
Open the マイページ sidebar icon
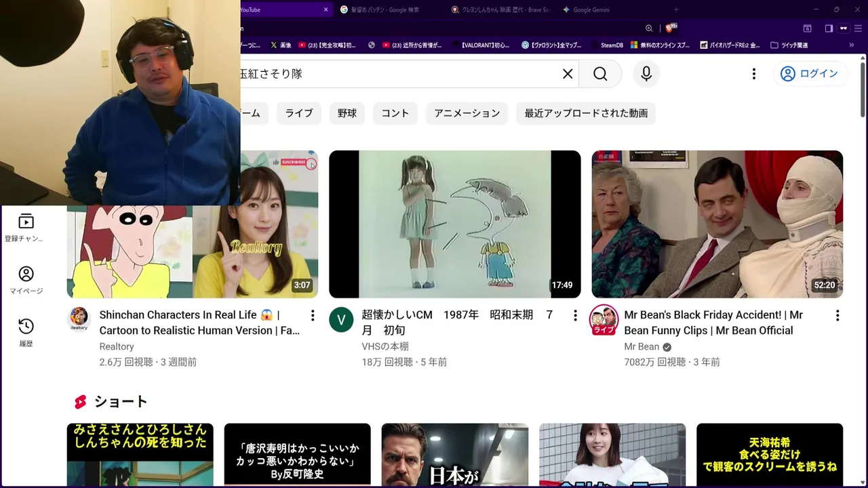(x=26, y=280)
